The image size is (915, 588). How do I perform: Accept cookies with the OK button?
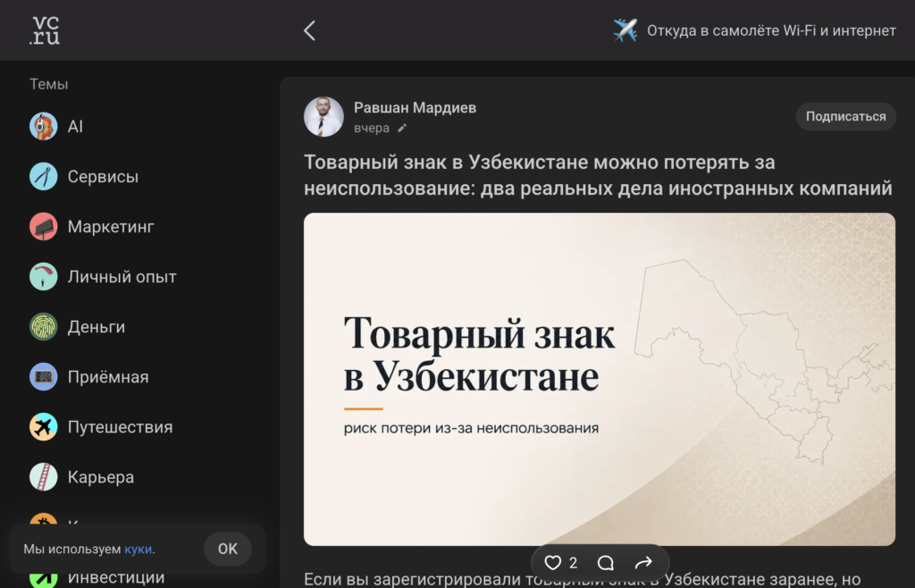pyautogui.click(x=228, y=549)
